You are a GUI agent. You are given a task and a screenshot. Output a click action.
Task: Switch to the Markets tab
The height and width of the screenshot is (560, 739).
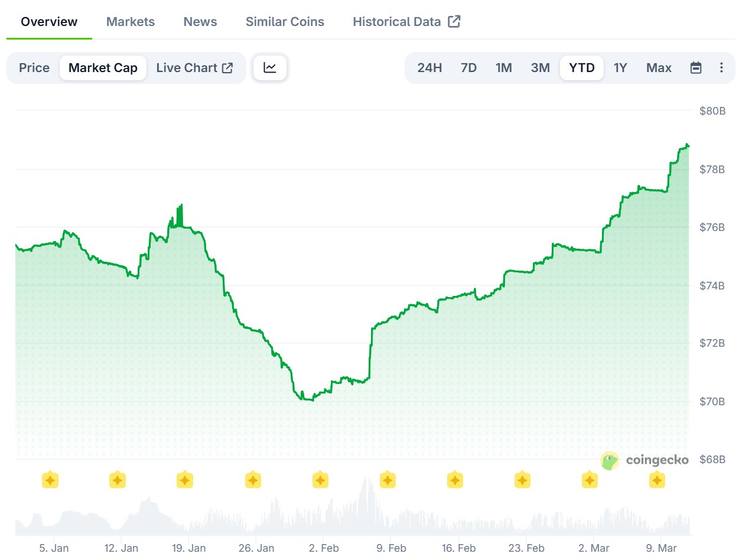point(131,22)
